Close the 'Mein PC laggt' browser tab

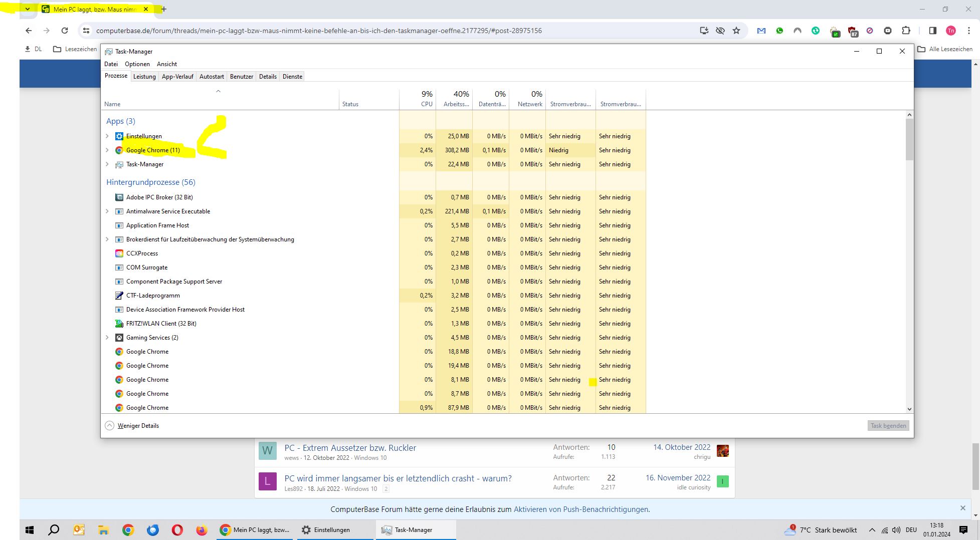(x=146, y=9)
